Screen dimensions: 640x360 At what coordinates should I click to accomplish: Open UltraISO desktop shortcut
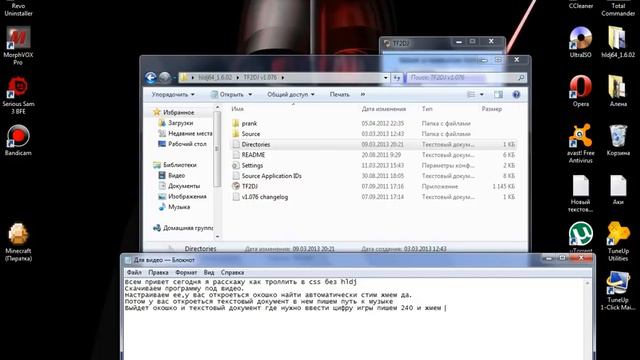pyautogui.click(x=580, y=42)
